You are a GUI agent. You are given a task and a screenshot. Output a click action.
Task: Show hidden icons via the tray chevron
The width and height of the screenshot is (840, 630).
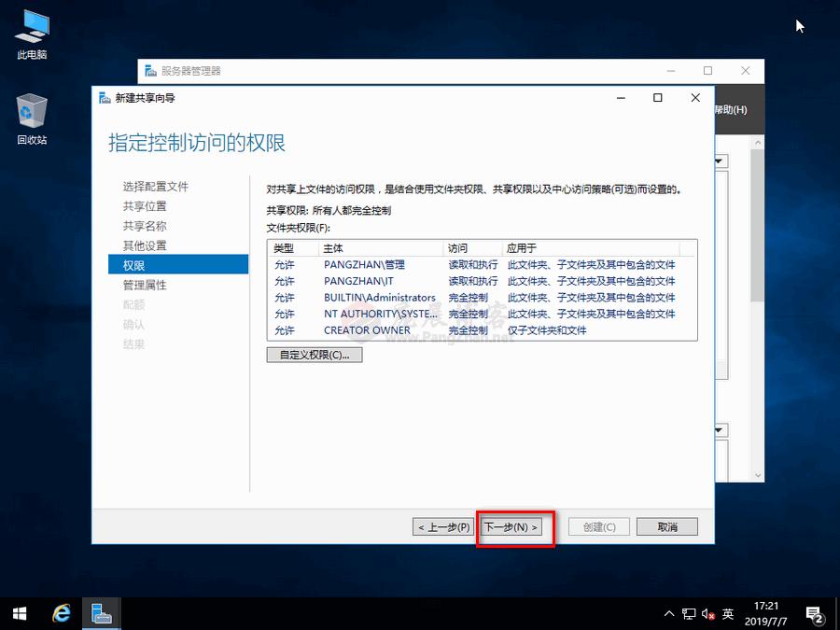[669, 614]
